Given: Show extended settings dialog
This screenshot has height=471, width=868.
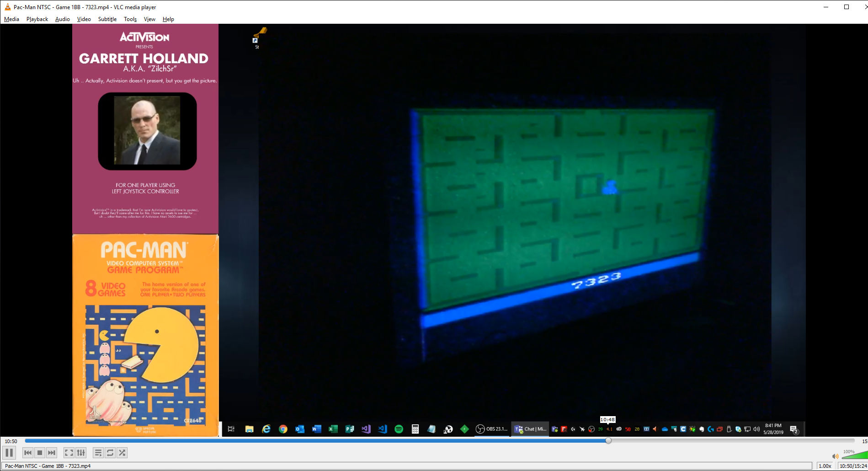Looking at the screenshot, I should coord(81,453).
